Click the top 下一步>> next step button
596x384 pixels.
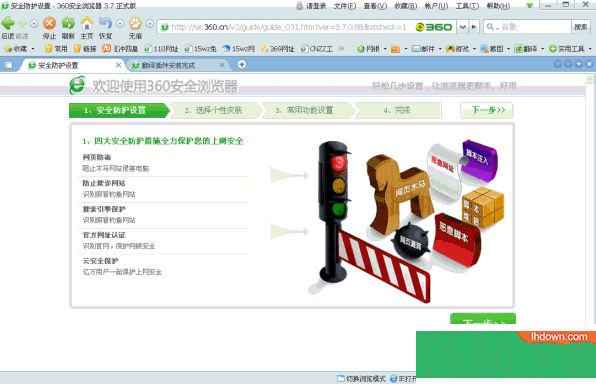(487, 110)
